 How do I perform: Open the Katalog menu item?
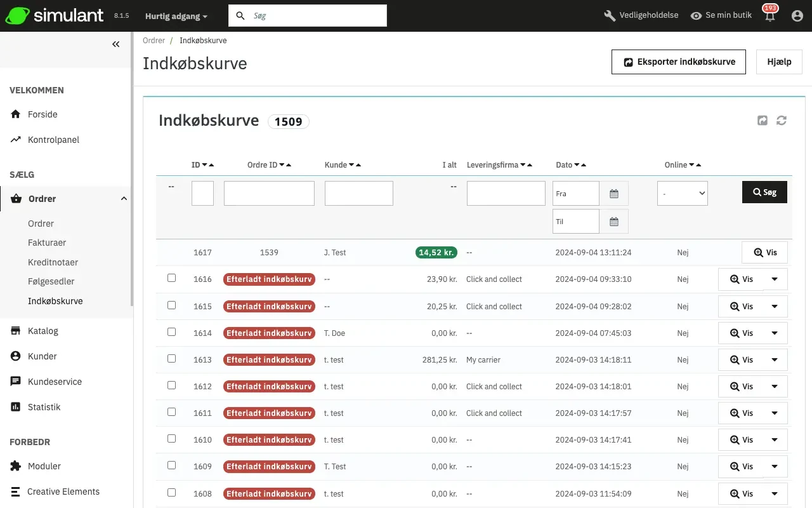tap(43, 331)
